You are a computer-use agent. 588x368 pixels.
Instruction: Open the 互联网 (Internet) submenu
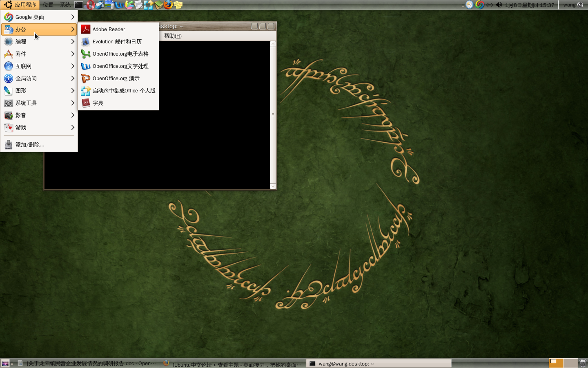coord(39,66)
